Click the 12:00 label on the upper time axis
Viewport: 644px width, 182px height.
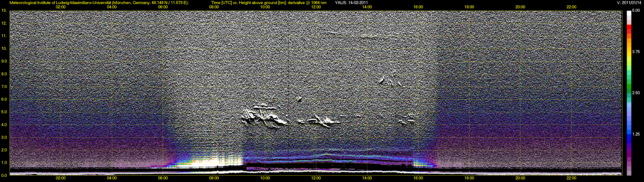(x=316, y=7)
